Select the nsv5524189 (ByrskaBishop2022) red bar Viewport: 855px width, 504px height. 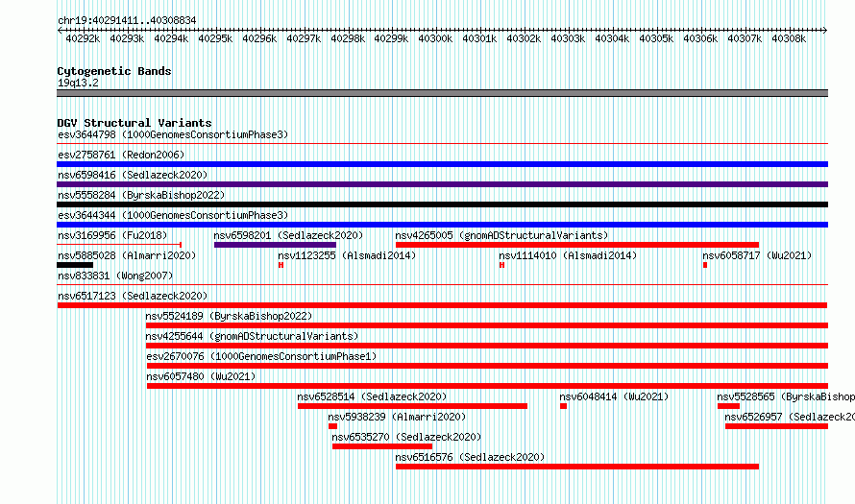coord(487,325)
